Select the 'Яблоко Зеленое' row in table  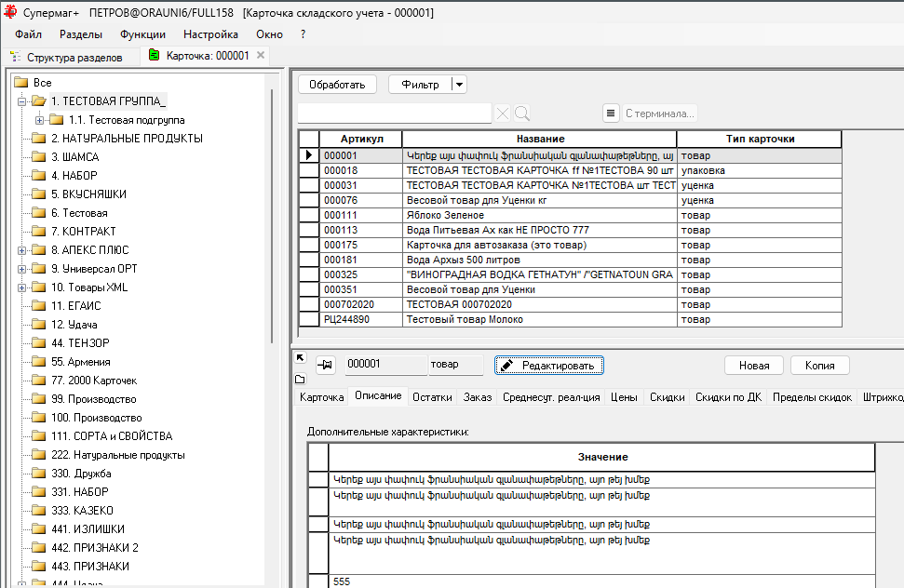point(540,215)
